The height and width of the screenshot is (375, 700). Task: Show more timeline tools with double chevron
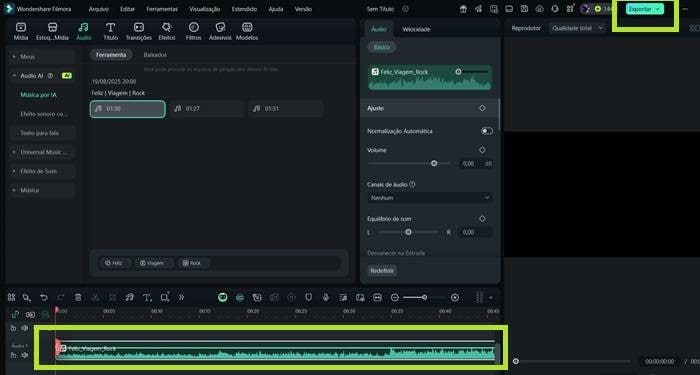point(181,297)
